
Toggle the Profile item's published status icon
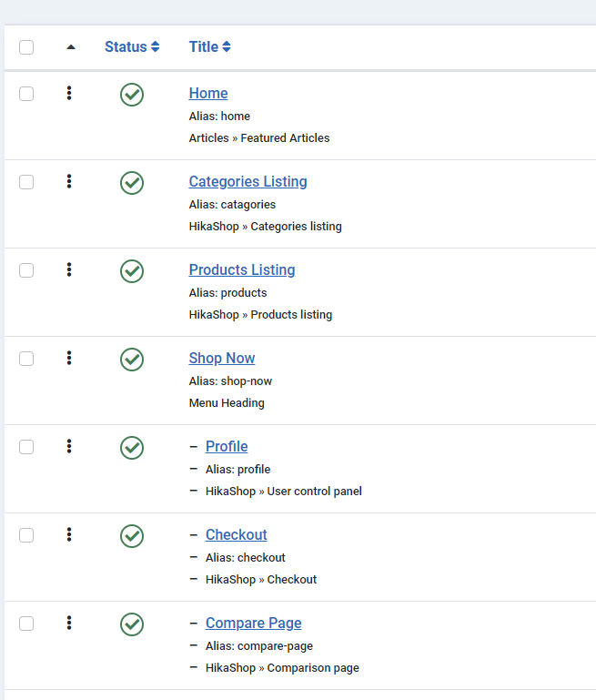click(132, 448)
